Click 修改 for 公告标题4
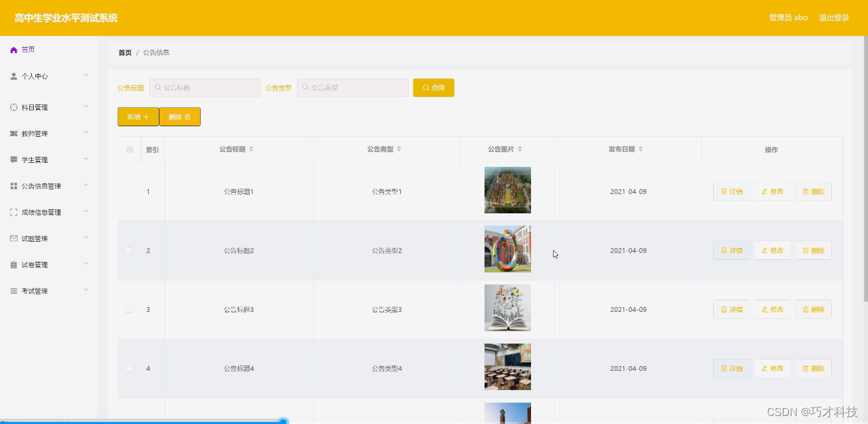The width and height of the screenshot is (868, 424). (772, 368)
